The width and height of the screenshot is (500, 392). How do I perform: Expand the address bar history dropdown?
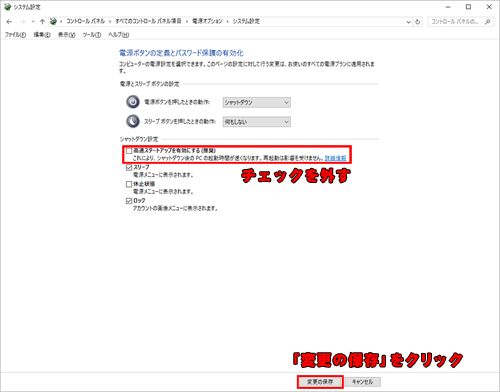408,22
